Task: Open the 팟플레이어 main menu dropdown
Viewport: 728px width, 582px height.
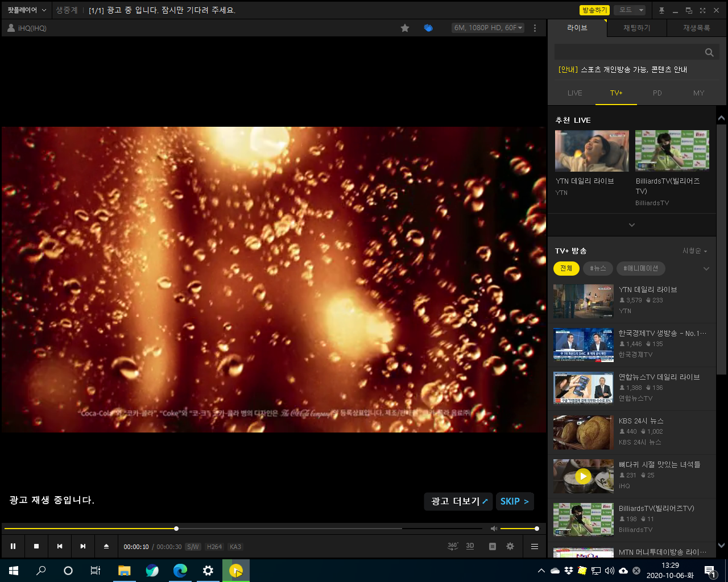Action: pyautogui.click(x=27, y=10)
